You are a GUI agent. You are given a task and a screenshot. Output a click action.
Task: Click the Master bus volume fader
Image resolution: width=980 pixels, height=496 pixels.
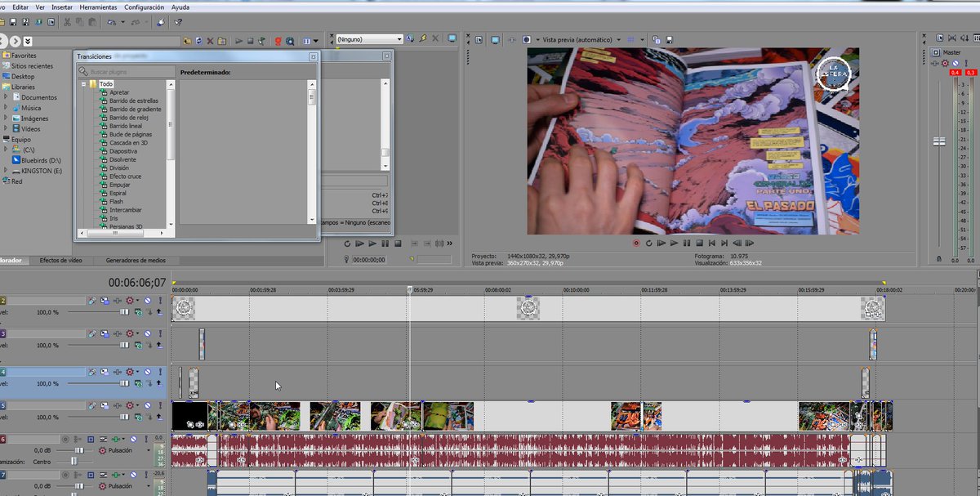(939, 141)
